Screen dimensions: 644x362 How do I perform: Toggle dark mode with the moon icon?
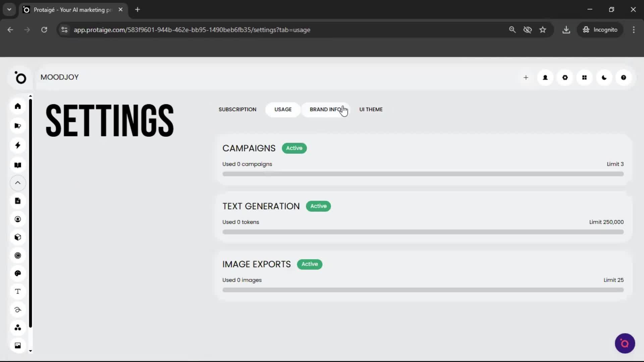coord(604,77)
